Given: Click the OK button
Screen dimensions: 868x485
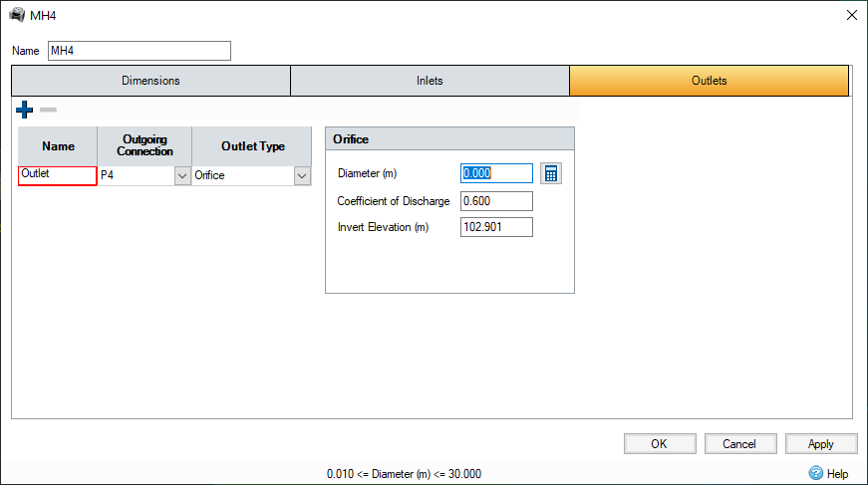Looking at the screenshot, I should (660, 443).
